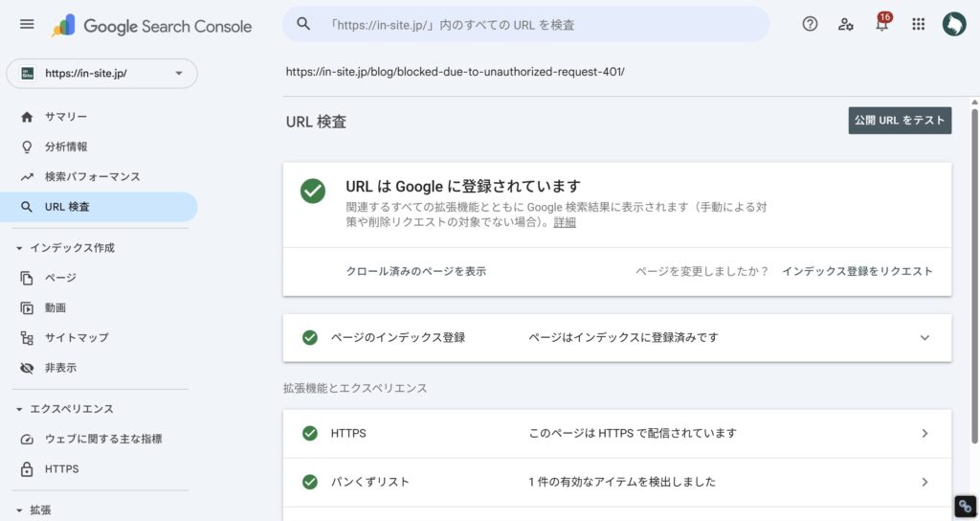Open サイトマップ in sidebar

pos(77,338)
